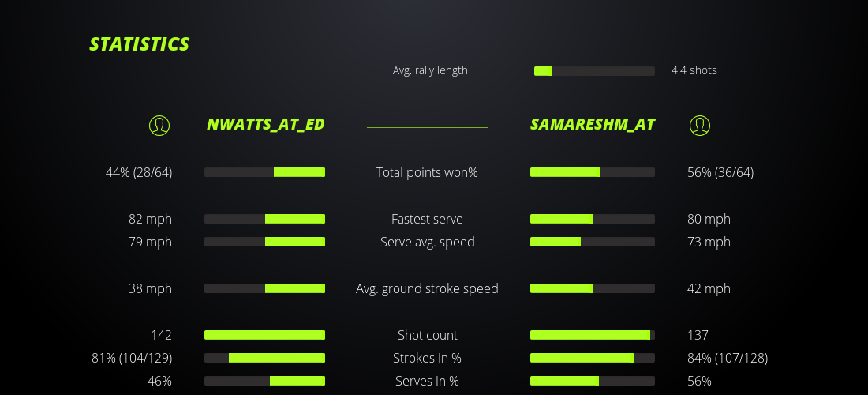Select the Avg. ground stroke speed label
The width and height of the screenshot is (868, 395).
427,288
